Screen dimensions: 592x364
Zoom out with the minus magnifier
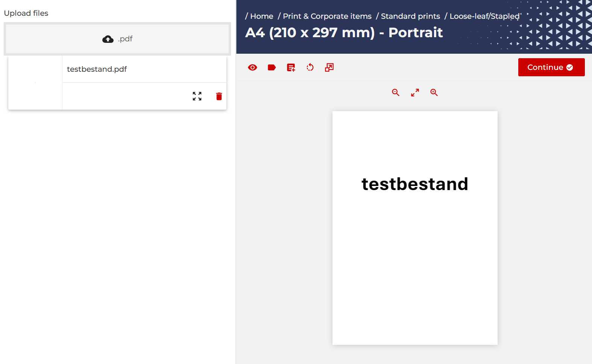[x=396, y=92]
